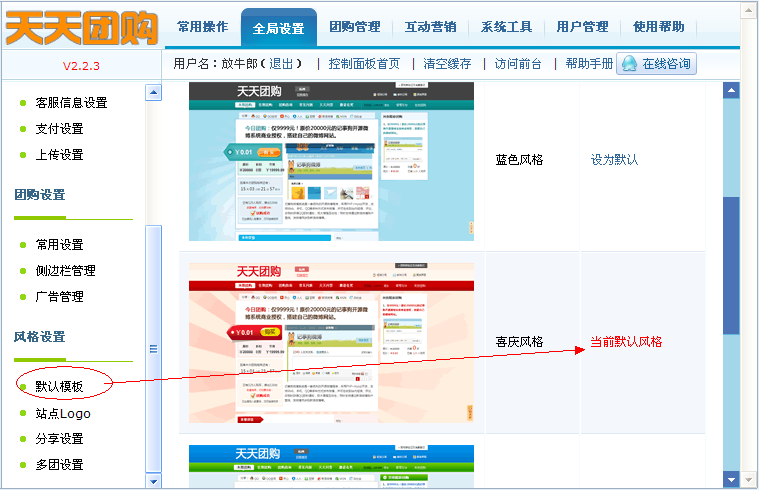Select the 全局设置 tab
The width and height of the screenshot is (759, 490).
point(279,28)
